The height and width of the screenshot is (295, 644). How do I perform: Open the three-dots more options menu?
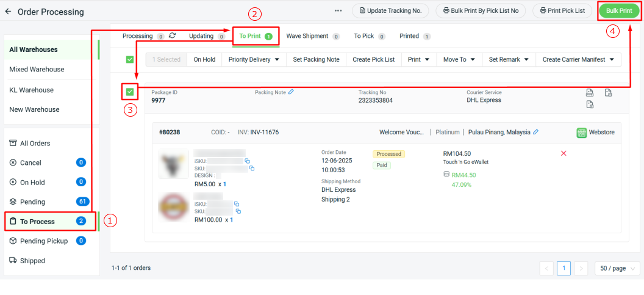pos(338,11)
